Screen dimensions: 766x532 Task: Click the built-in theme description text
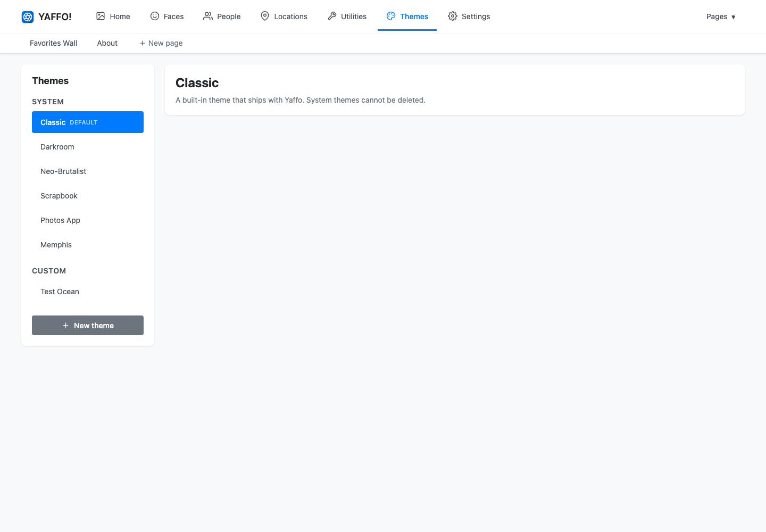[x=301, y=100]
